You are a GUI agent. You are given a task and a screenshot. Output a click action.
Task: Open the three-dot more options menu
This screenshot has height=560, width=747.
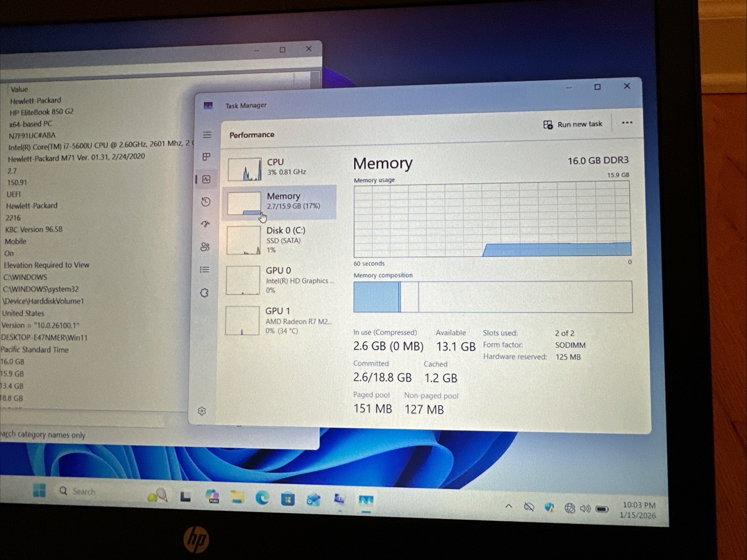click(x=627, y=123)
